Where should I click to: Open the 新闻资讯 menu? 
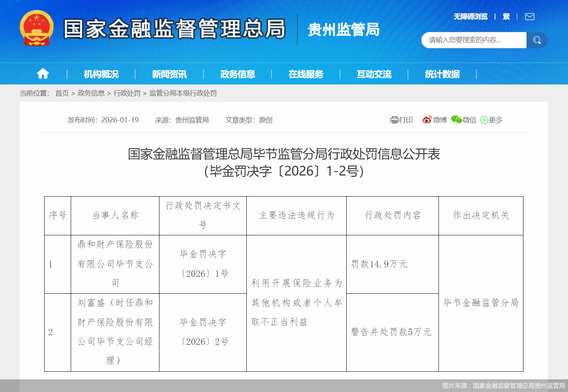(x=169, y=74)
